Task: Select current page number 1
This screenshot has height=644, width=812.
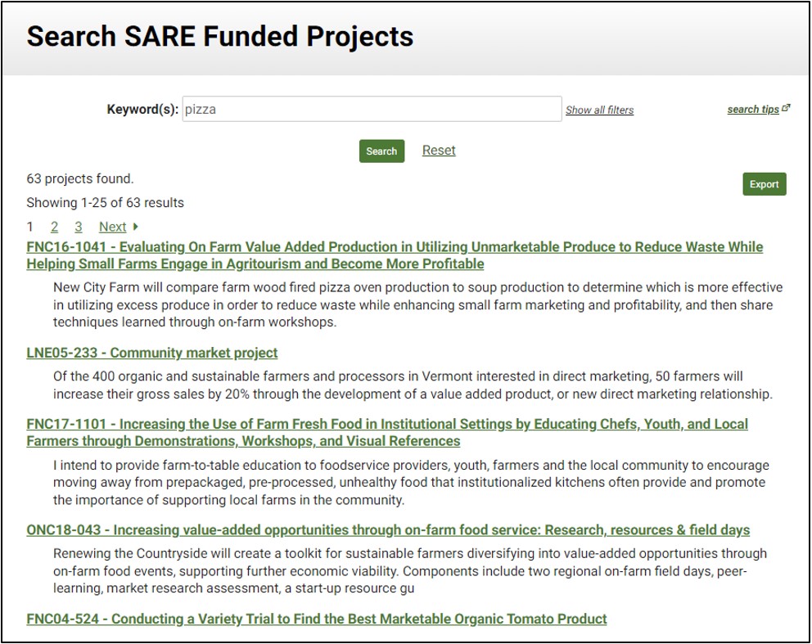Action: pyautogui.click(x=30, y=227)
